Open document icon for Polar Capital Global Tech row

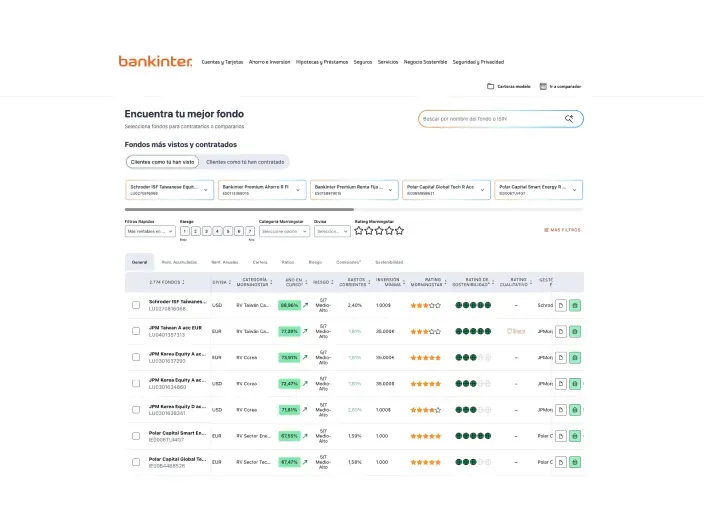coord(561,462)
